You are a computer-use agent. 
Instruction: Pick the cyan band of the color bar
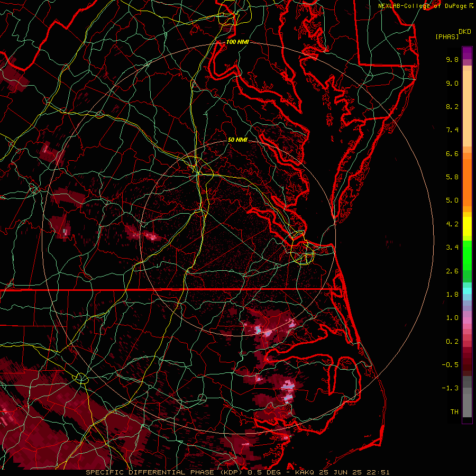pos(467,291)
